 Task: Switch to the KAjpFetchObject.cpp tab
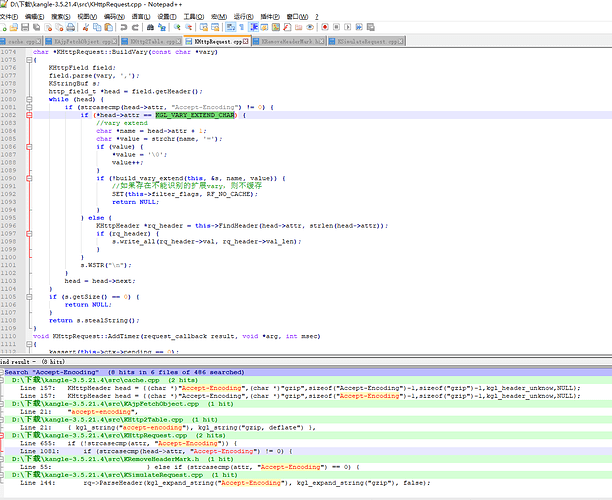(x=81, y=41)
